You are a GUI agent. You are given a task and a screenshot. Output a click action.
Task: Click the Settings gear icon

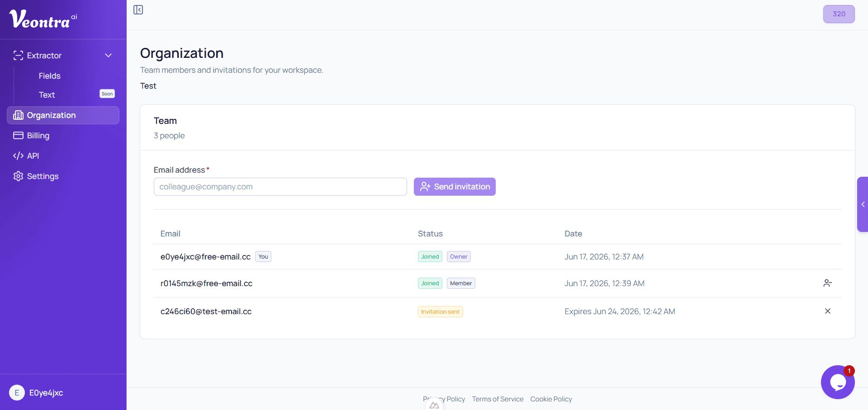point(18,176)
